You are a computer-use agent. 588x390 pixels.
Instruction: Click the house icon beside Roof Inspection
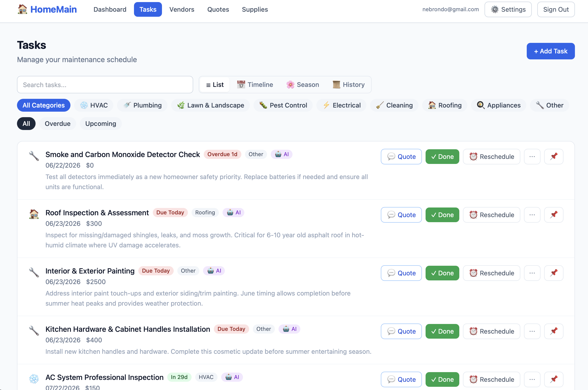[34, 214]
